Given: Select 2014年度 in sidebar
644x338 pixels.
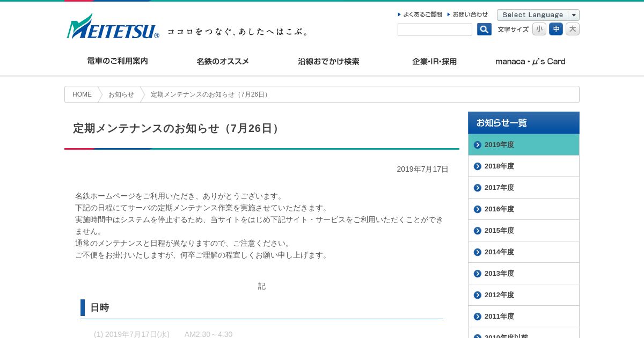Looking at the screenshot, I should coord(524,252).
